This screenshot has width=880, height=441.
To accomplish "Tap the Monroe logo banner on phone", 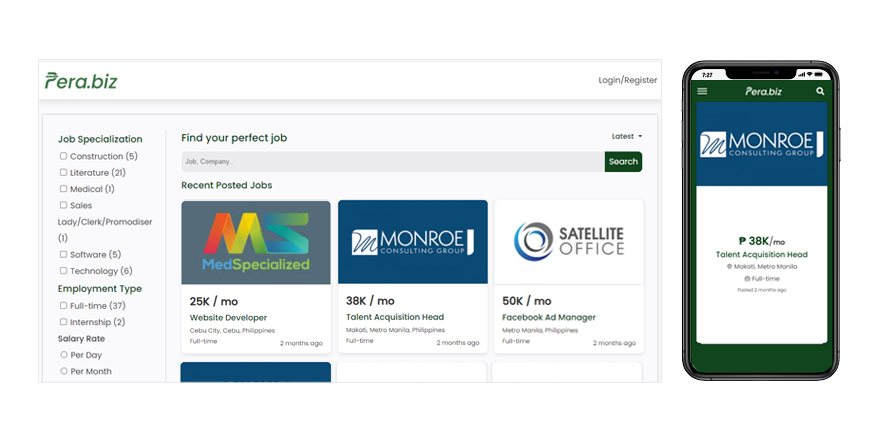I will click(x=762, y=144).
